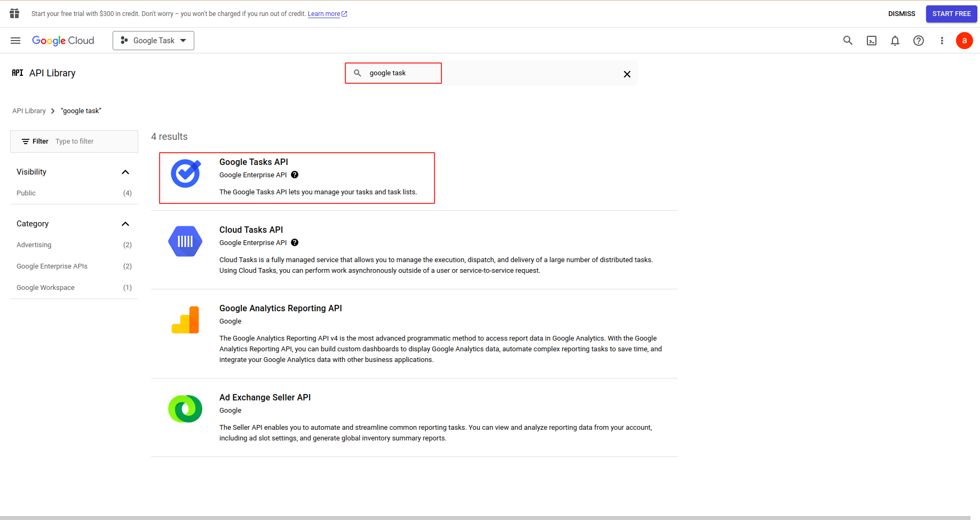Open the Google Tasks API result title
The image size is (980, 520).
pos(254,162)
